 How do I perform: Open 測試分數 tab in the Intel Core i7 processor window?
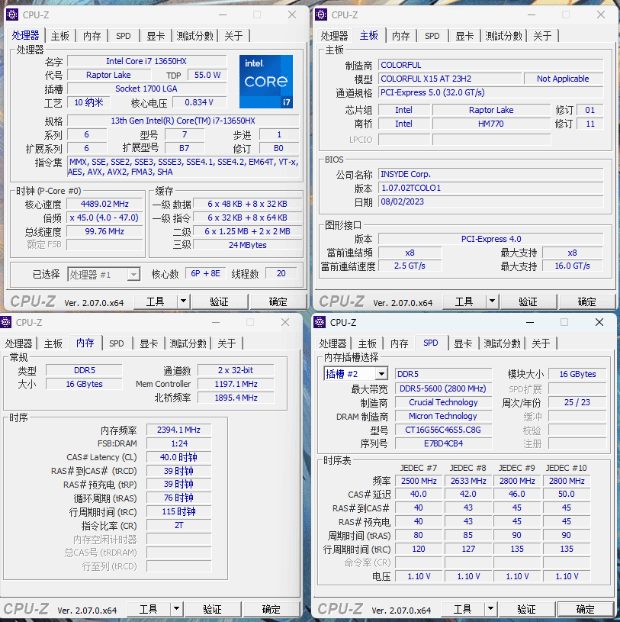coord(195,36)
